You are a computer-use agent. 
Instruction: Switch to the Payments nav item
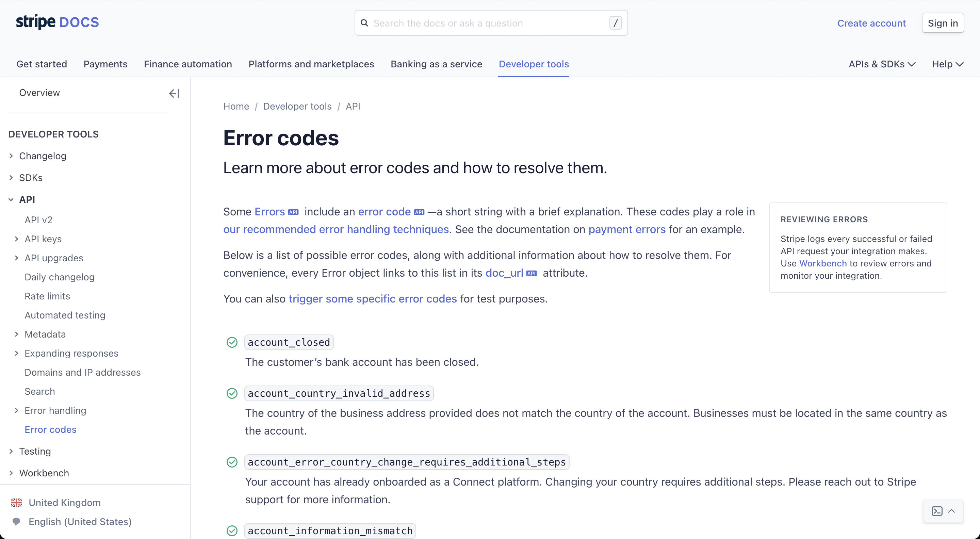105,64
